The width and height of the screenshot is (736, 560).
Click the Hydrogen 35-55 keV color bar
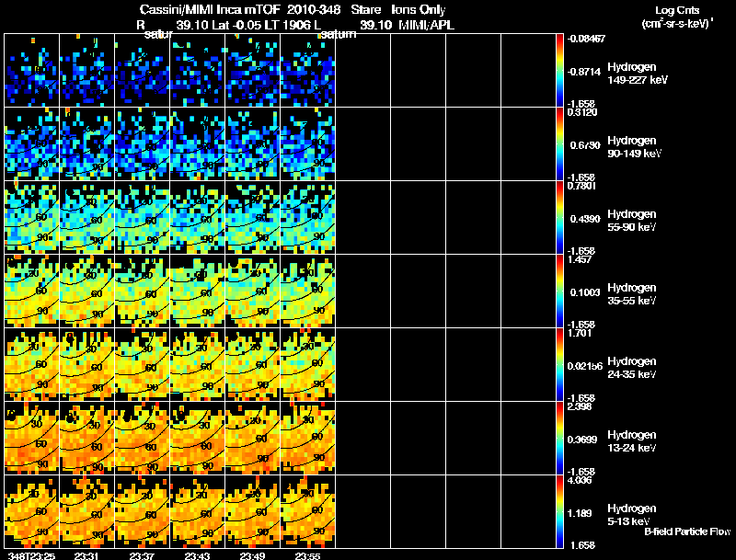click(560, 291)
